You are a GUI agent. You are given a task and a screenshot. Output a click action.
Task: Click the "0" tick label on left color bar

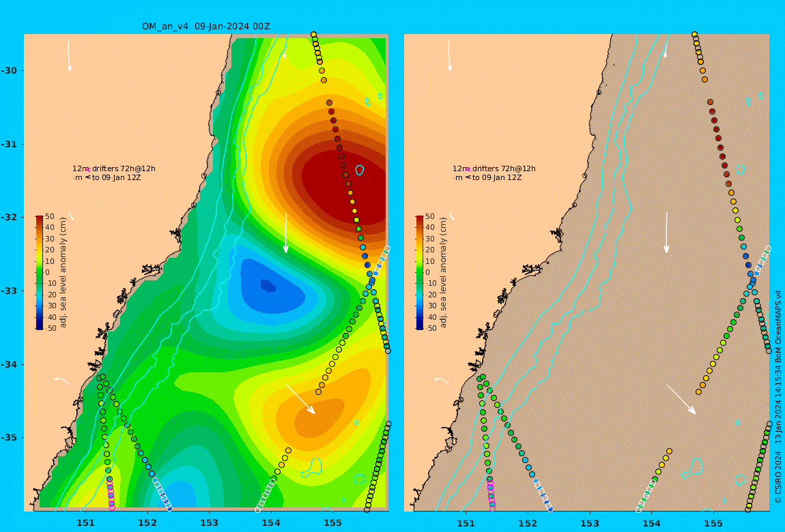coord(48,273)
